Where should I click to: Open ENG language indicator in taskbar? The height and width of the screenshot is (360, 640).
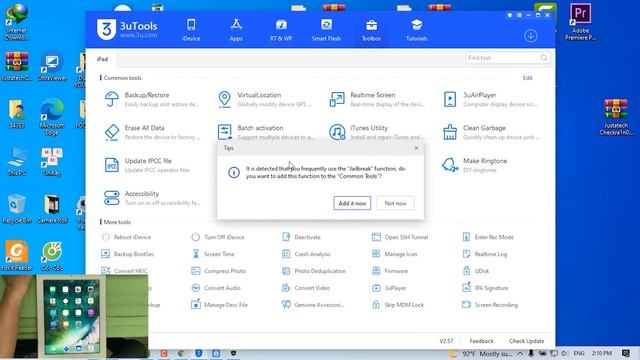click(578, 353)
